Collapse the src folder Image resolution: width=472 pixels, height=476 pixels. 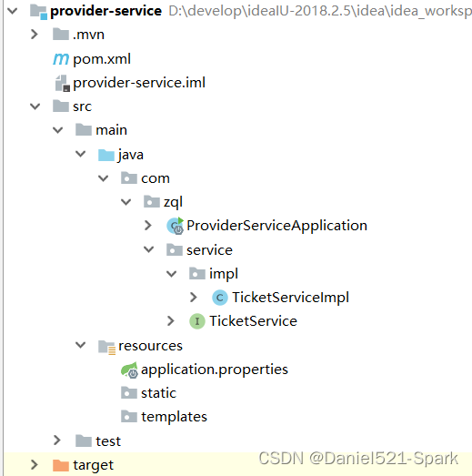click(35, 106)
